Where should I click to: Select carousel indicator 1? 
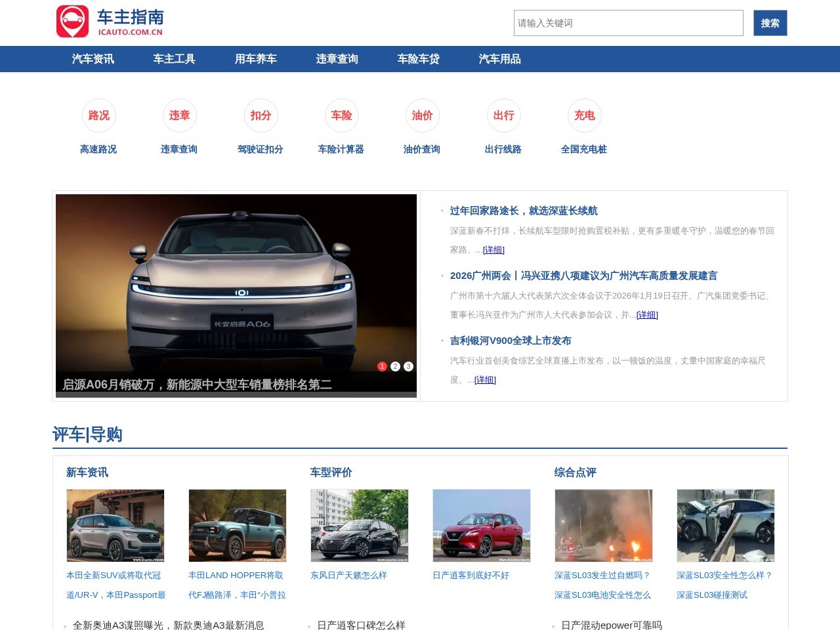(x=382, y=366)
